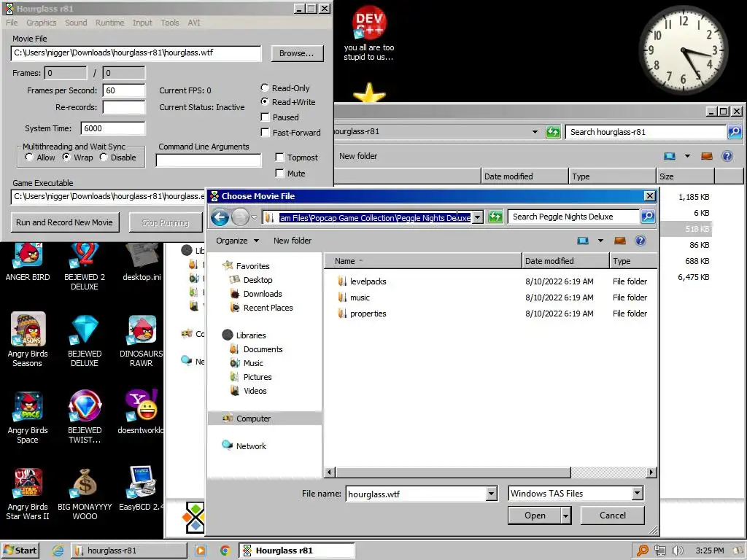
Task: Go back in Choose Movie File dialog
Action: [220, 217]
